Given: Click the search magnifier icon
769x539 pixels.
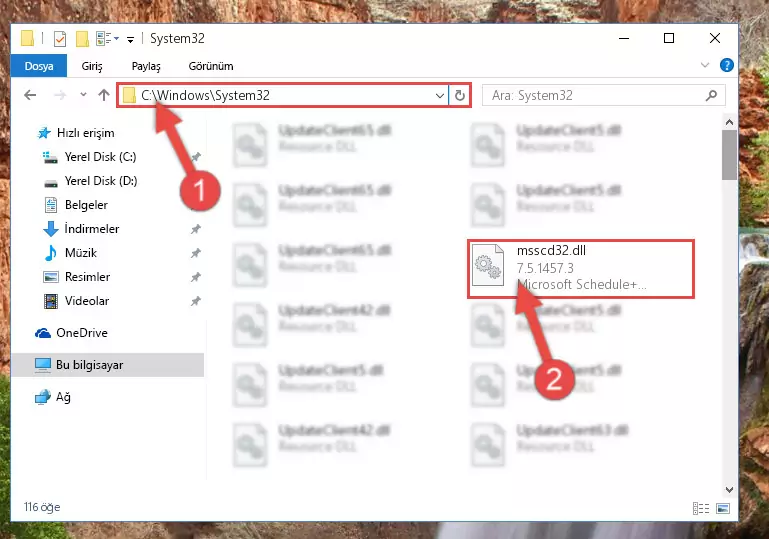Looking at the screenshot, I should pos(712,95).
